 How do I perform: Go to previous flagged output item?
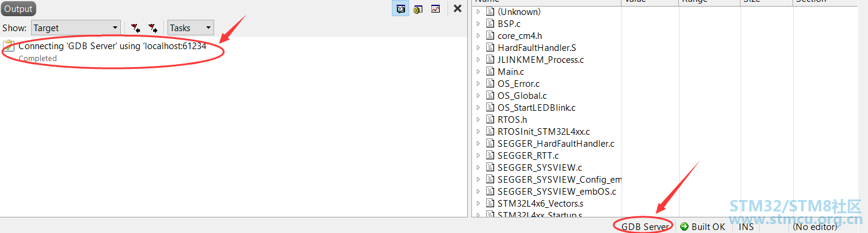(x=136, y=28)
